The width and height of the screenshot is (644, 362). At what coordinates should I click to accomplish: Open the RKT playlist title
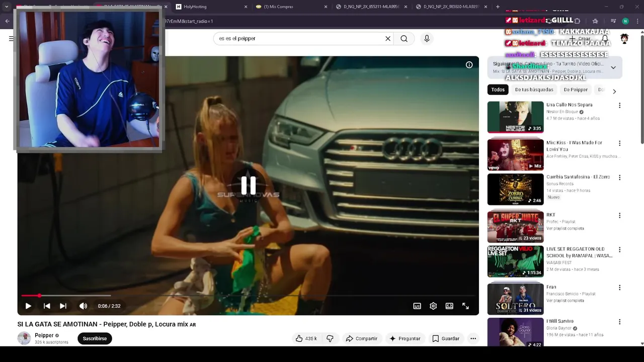pos(550,215)
